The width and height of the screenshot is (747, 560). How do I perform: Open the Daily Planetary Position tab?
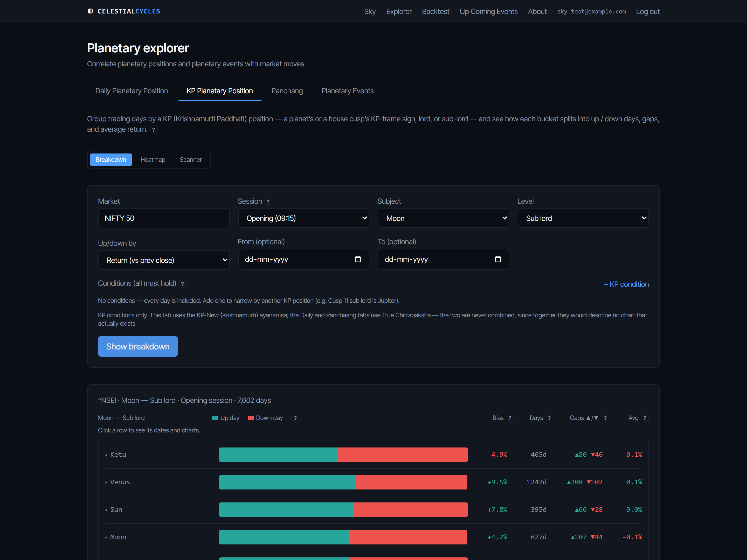point(132,91)
